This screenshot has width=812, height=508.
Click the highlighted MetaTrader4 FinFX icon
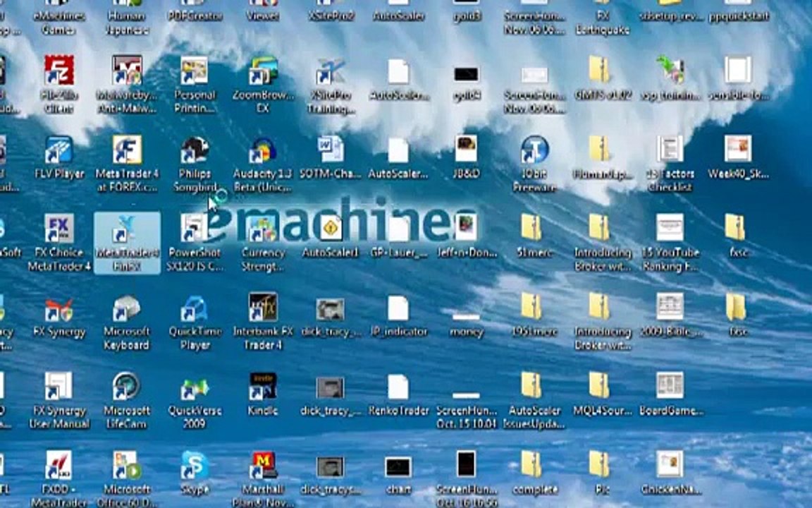127,243
